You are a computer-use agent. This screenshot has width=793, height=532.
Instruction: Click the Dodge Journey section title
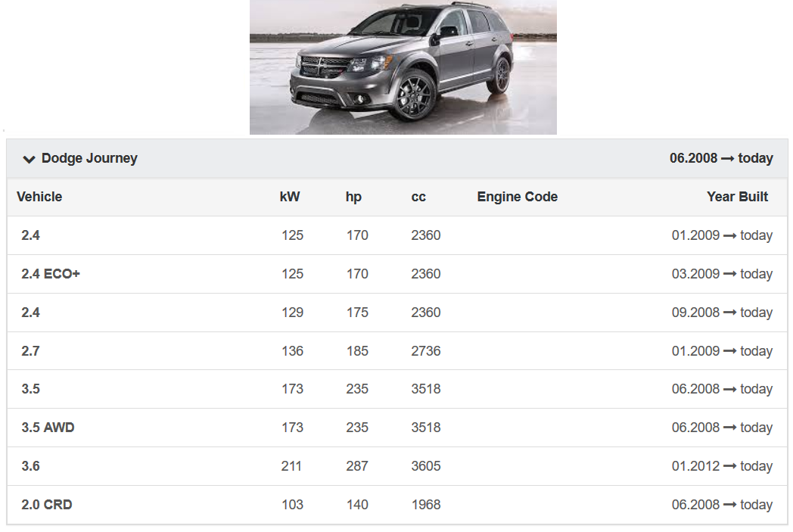(x=89, y=158)
